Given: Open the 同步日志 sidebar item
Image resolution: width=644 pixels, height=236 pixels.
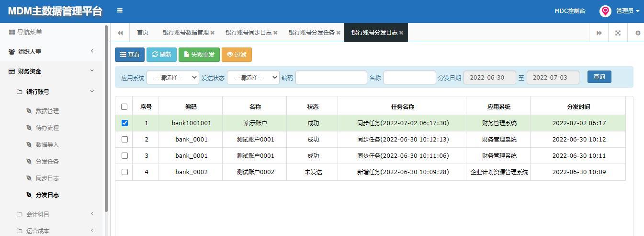Looking at the screenshot, I should tap(47, 178).
